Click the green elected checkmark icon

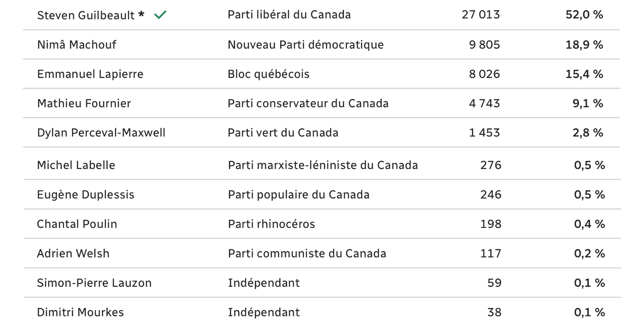click(x=160, y=15)
